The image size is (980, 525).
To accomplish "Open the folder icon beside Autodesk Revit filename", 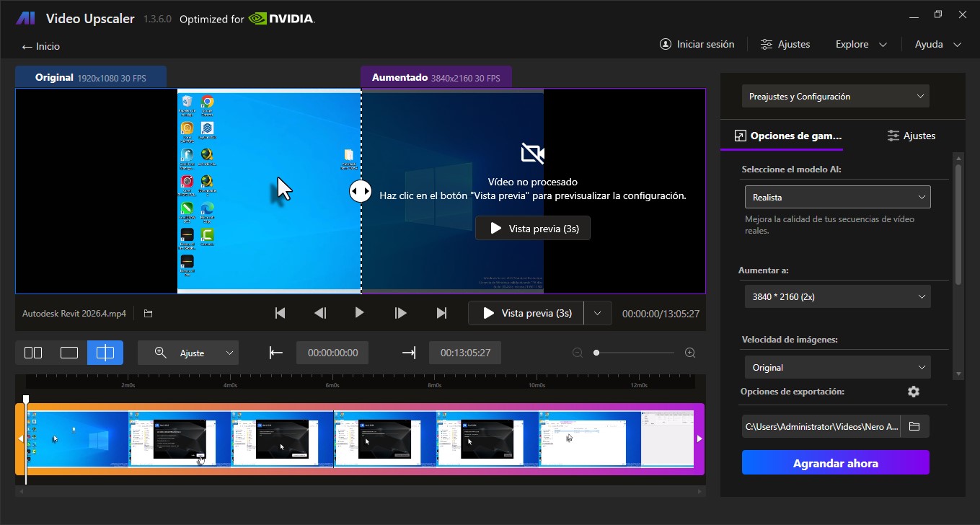I will tap(149, 312).
